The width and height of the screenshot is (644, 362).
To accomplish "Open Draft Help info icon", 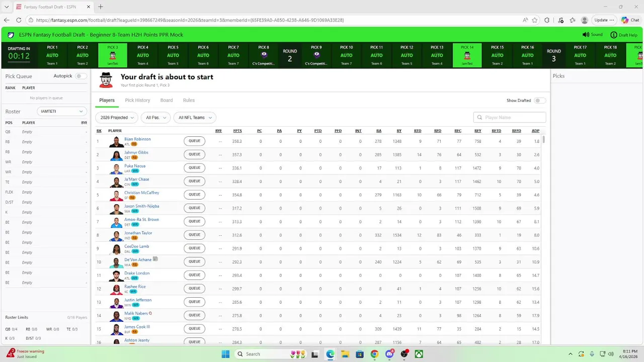I will [613, 35].
